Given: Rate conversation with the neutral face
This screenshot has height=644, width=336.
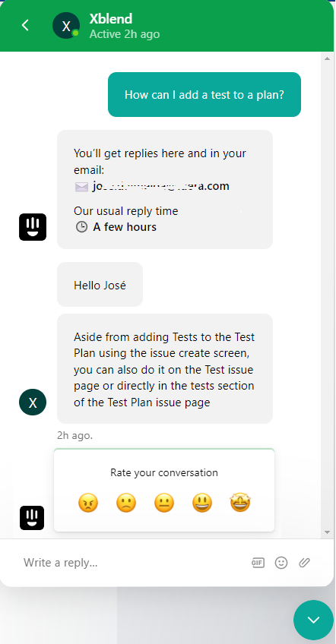Looking at the screenshot, I should coord(164,503).
